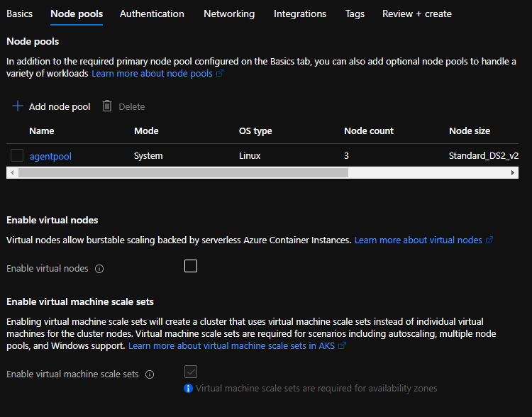The height and width of the screenshot is (417, 532).
Task: Open Learn more about virtual machine scale sets link
Action: click(231, 345)
